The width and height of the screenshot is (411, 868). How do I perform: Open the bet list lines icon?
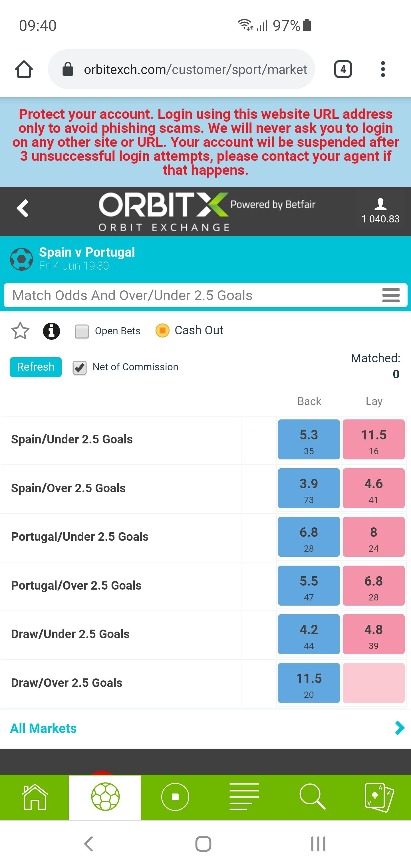244,797
